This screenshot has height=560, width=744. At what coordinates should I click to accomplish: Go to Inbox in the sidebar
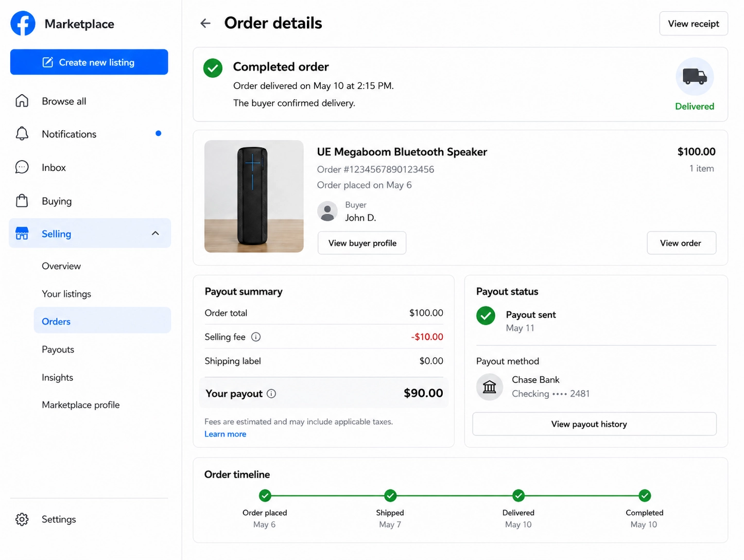90,167
